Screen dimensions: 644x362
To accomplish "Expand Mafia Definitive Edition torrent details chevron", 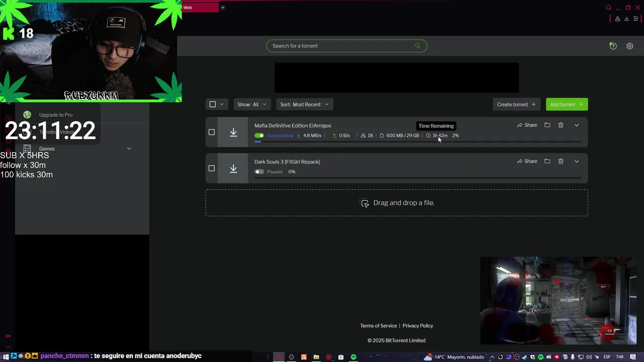I will pos(577,125).
